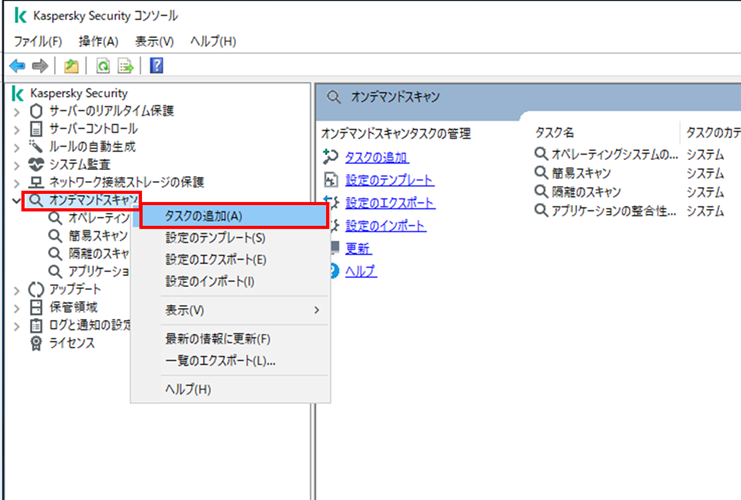Image resolution: width=741 pixels, height=500 pixels.
Task: Click the icon beside サーバーコントロール
Action: [36, 129]
